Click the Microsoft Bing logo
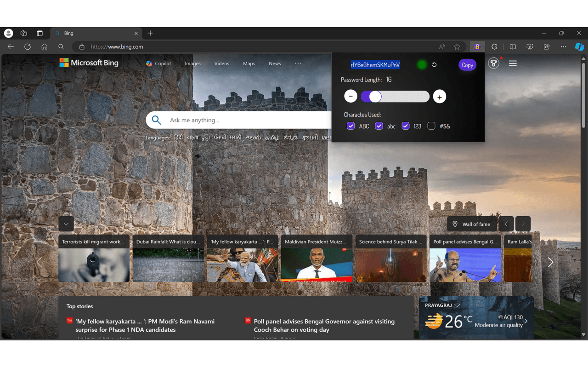The image size is (588, 368). [89, 63]
